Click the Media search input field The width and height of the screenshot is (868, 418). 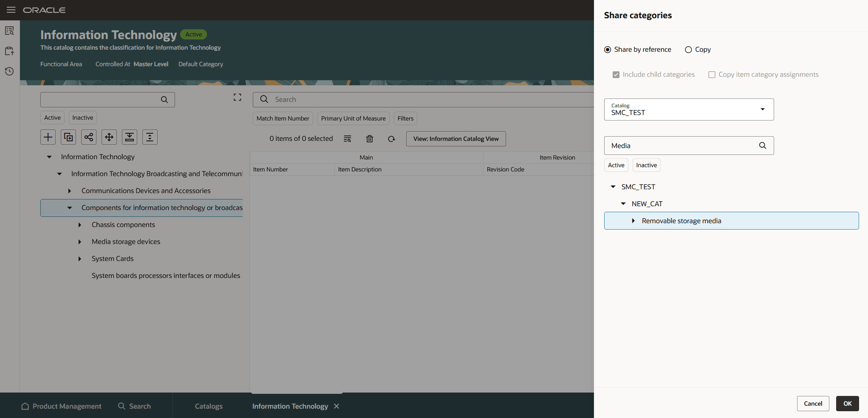pyautogui.click(x=680, y=146)
